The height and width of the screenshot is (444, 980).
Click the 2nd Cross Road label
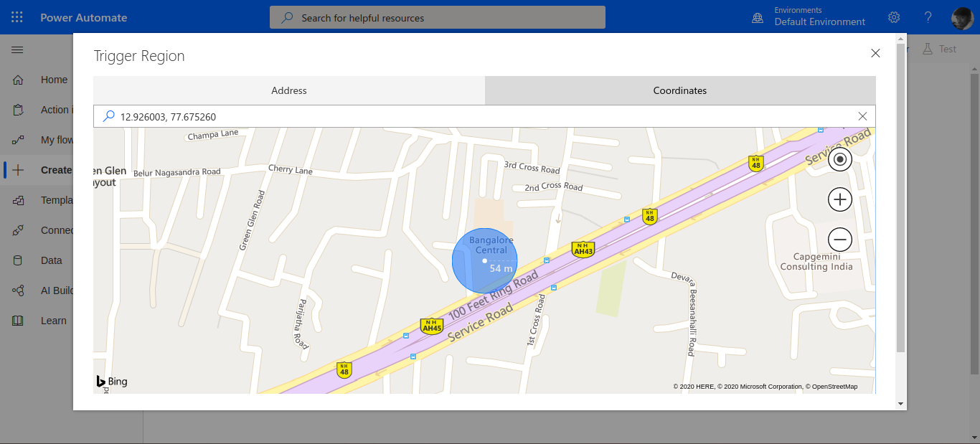[x=553, y=186]
